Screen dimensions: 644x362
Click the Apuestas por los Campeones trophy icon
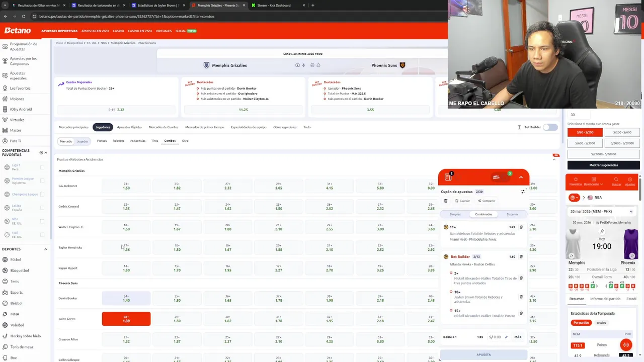tap(5, 61)
